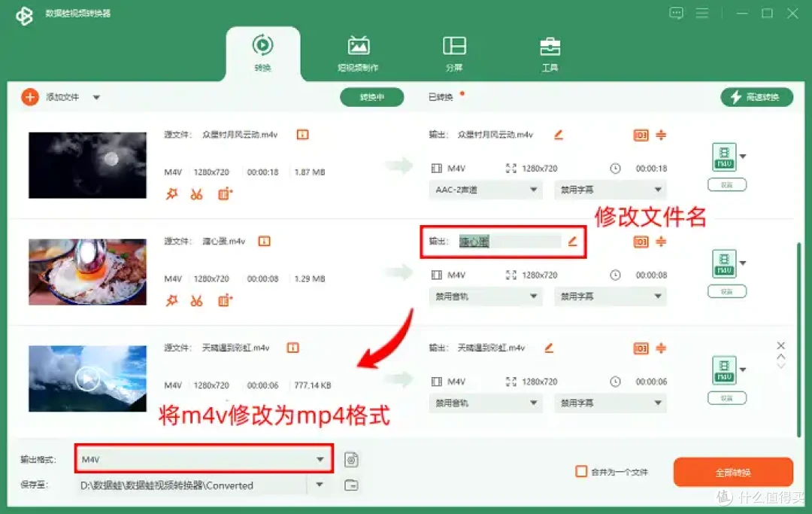The height and width of the screenshot is (514, 812).
Task: Open third row's 禁用字幕 subtitle dropdown
Action: (611, 403)
